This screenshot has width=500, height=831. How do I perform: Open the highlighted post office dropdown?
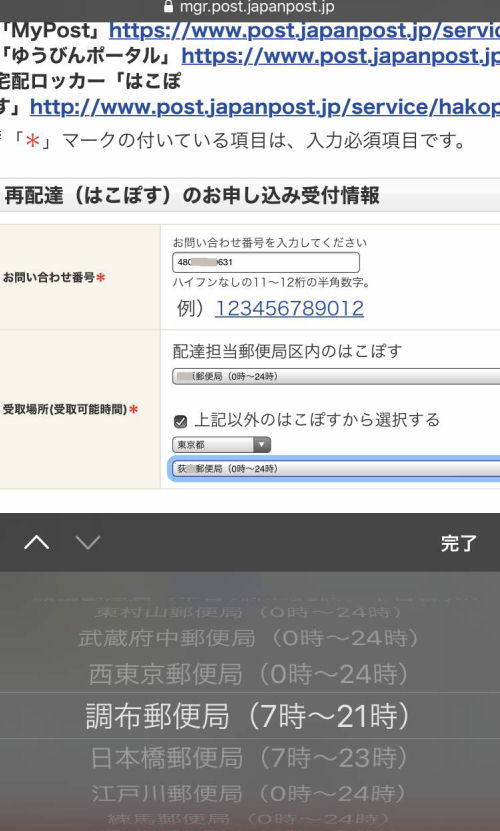336,468
